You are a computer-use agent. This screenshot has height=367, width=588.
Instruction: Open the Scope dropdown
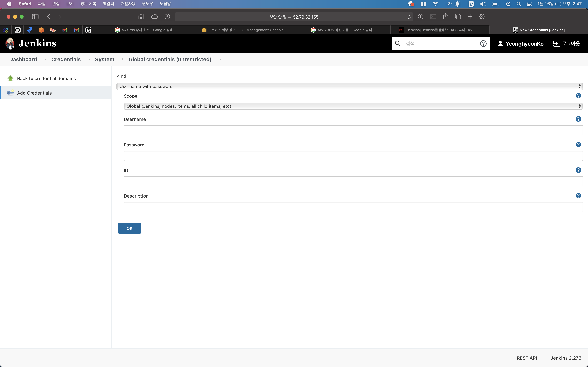pos(353,106)
